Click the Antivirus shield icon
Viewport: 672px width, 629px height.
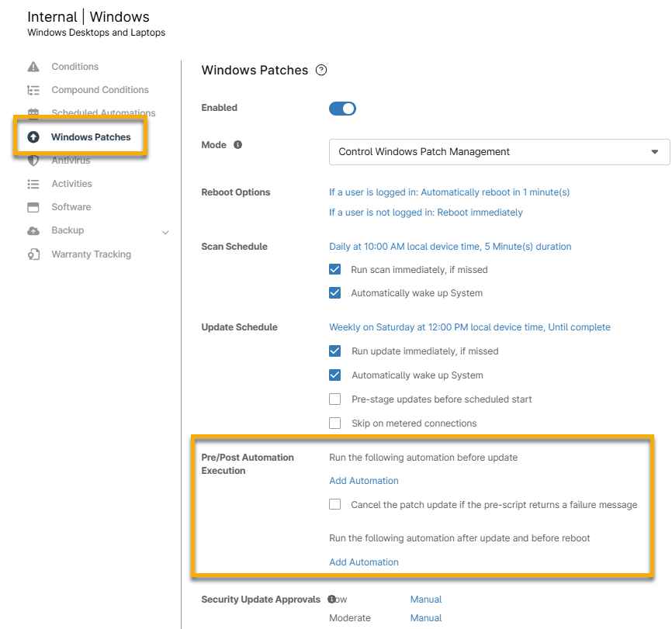pos(33,161)
